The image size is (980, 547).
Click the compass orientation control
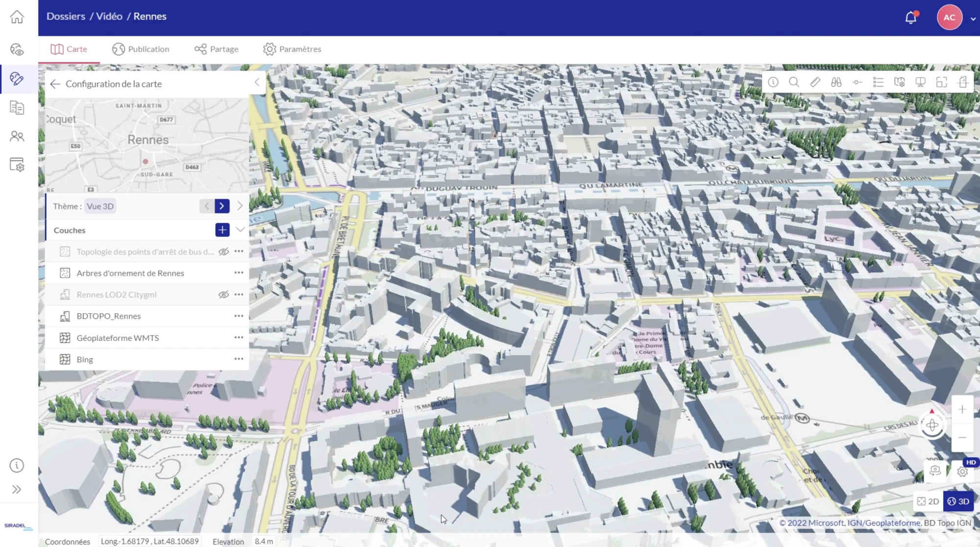(932, 425)
